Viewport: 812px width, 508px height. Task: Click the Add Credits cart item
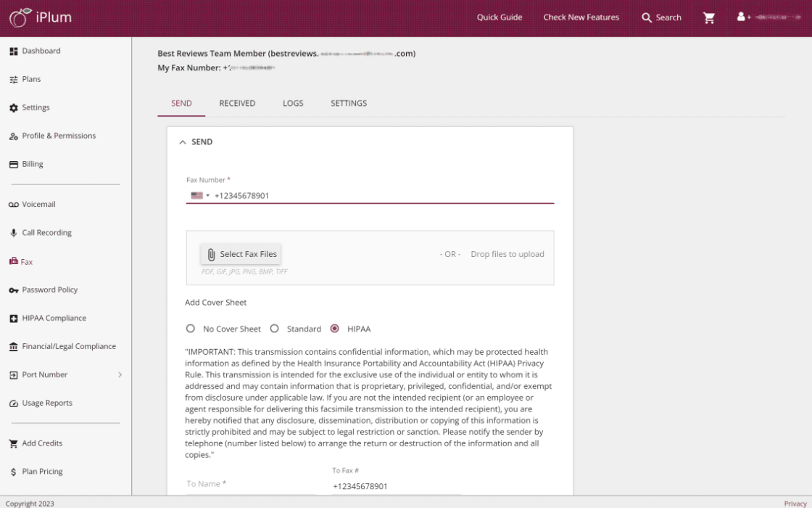pos(42,443)
